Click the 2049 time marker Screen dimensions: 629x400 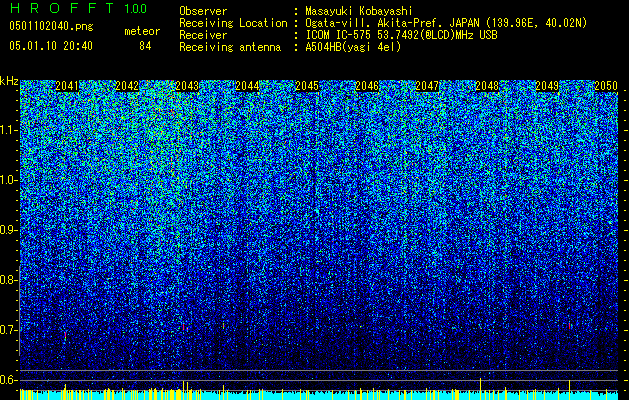pyautogui.click(x=547, y=86)
